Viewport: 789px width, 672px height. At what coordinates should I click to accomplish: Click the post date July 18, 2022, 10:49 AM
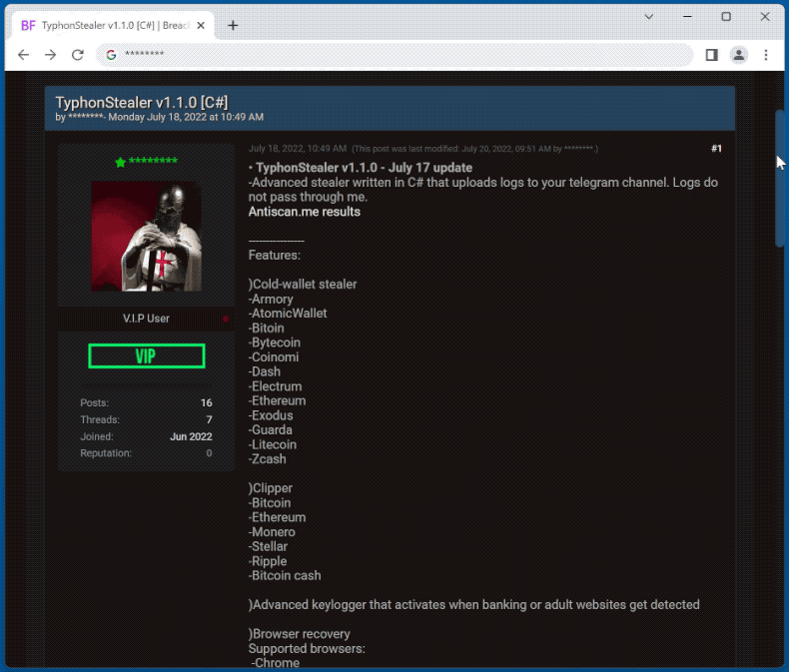pos(298,149)
